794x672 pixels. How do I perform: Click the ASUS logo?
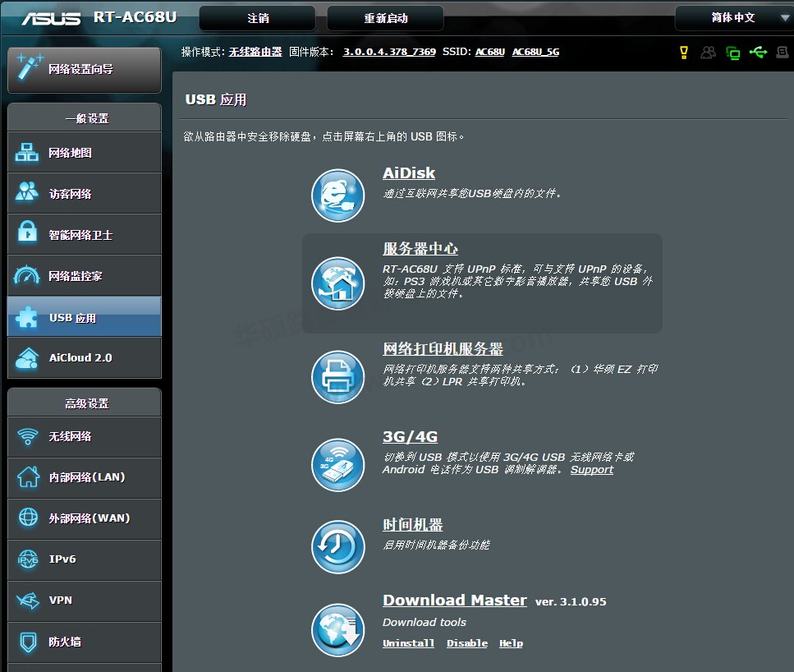click(x=51, y=18)
